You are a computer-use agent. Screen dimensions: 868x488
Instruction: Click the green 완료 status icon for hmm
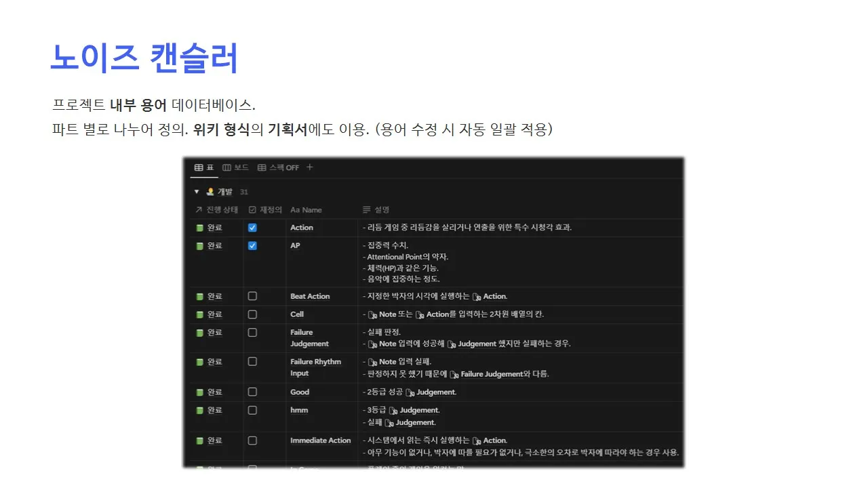(x=199, y=410)
